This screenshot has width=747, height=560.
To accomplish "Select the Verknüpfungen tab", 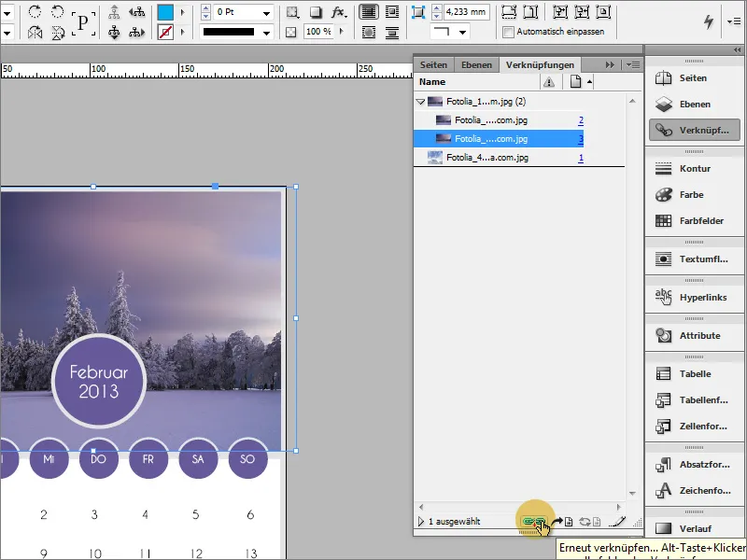I will pyautogui.click(x=540, y=64).
